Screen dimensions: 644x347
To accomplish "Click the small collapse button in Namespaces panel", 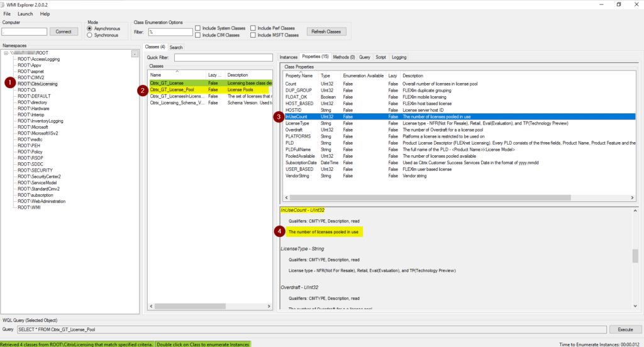I will click(x=135, y=53).
